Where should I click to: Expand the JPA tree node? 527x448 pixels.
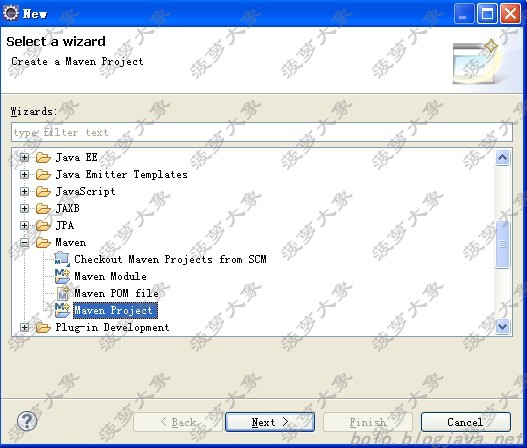coord(24,225)
